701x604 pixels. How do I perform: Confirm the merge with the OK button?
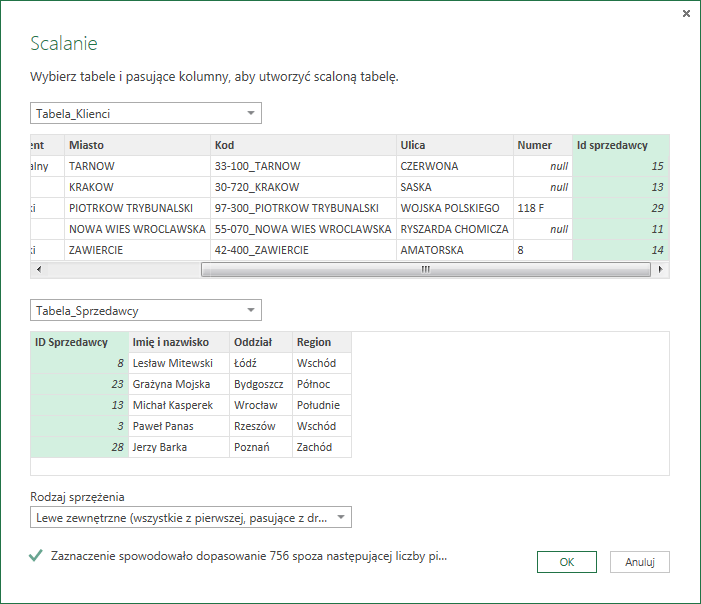tap(566, 562)
